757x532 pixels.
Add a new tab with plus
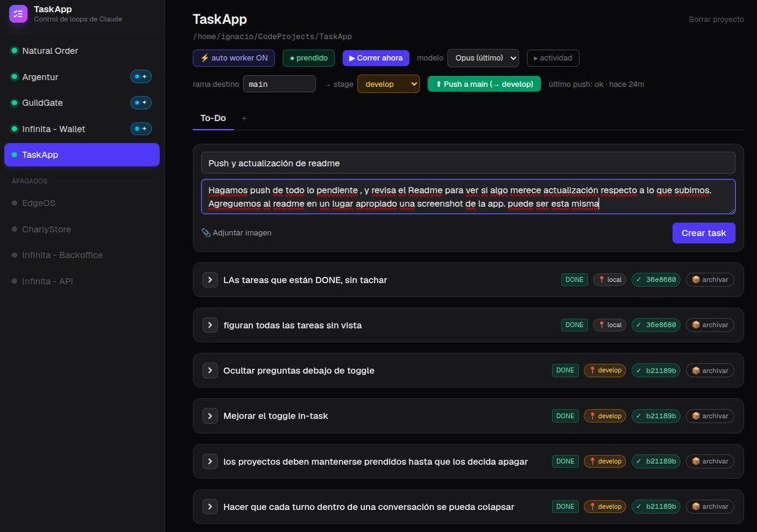(244, 118)
